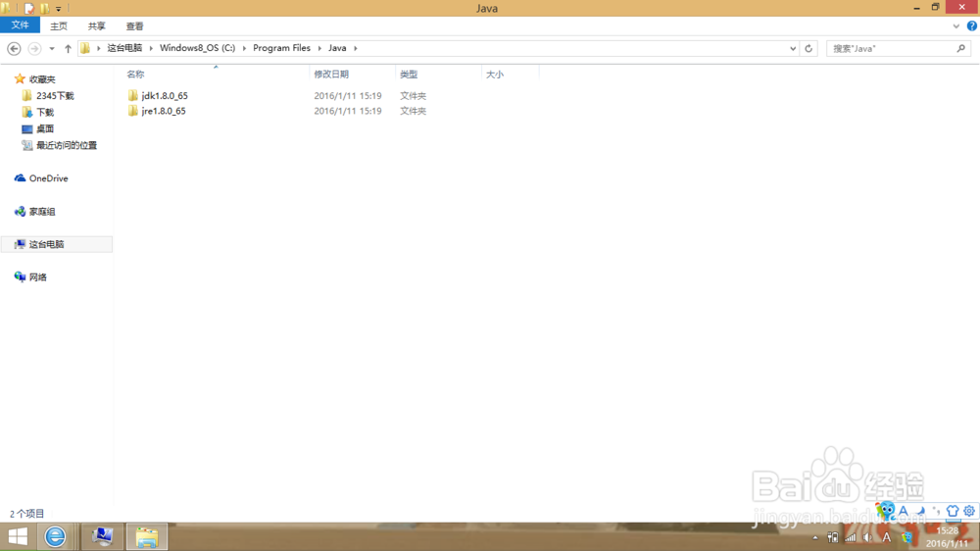Open Customize Quick Access Toolbar dropdown
The height and width of the screenshot is (551, 980).
point(58,9)
